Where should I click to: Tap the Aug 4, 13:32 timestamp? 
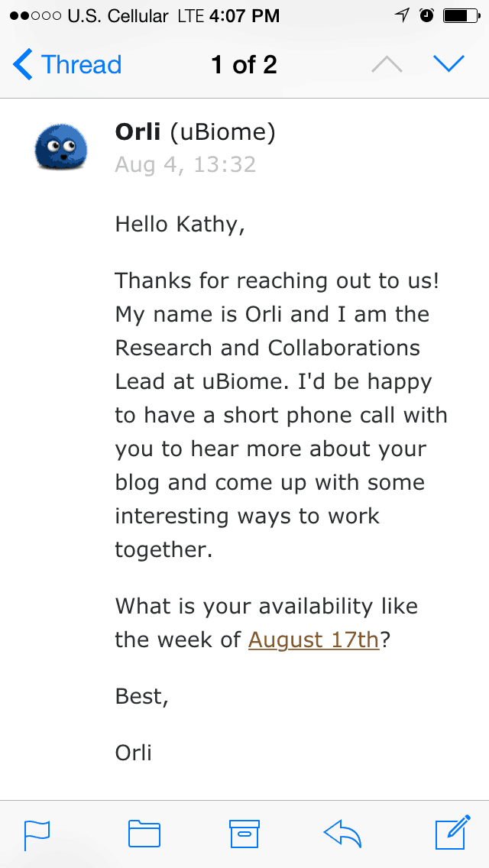(186, 164)
